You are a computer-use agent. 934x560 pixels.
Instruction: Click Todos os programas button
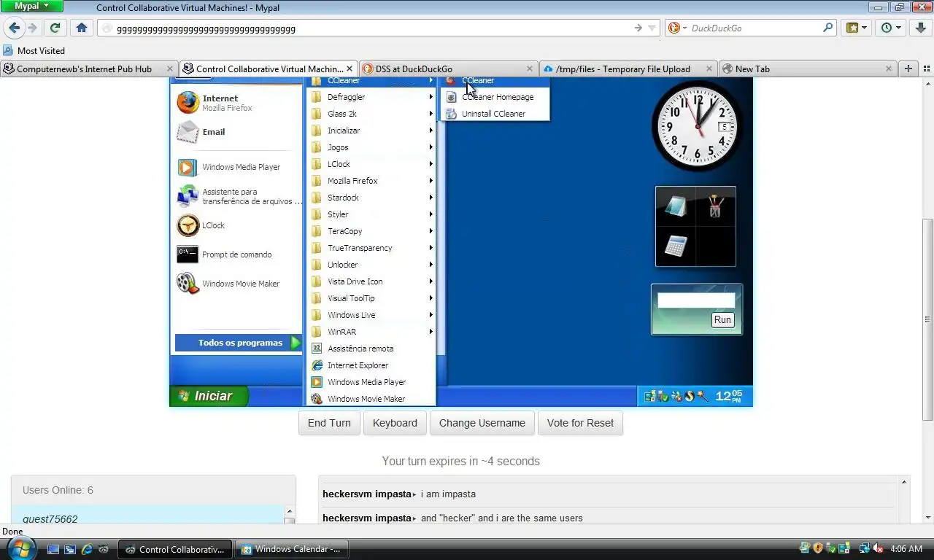[239, 343]
